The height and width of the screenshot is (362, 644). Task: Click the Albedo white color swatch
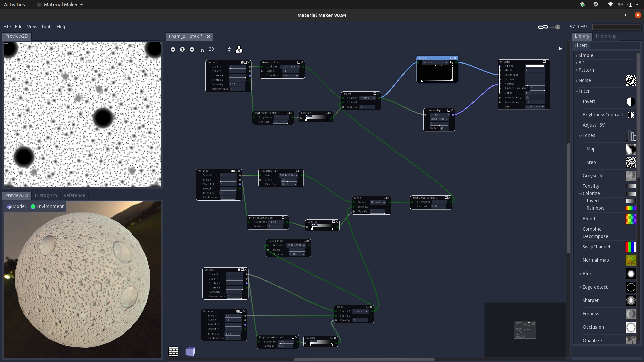point(535,66)
